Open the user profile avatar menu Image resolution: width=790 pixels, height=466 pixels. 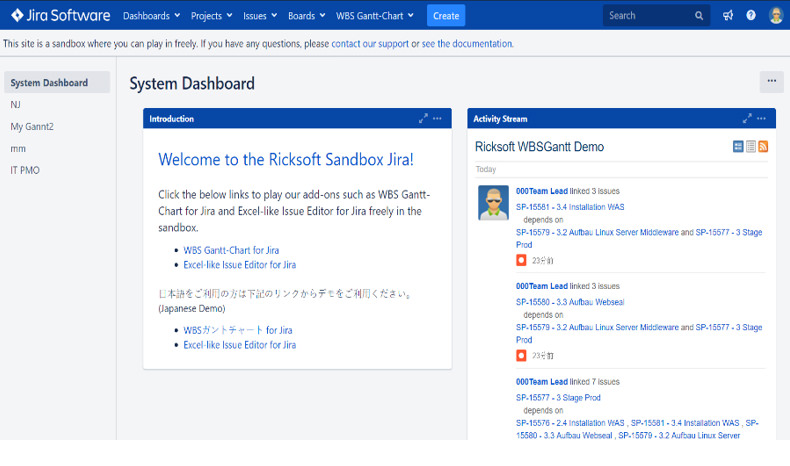click(x=776, y=16)
